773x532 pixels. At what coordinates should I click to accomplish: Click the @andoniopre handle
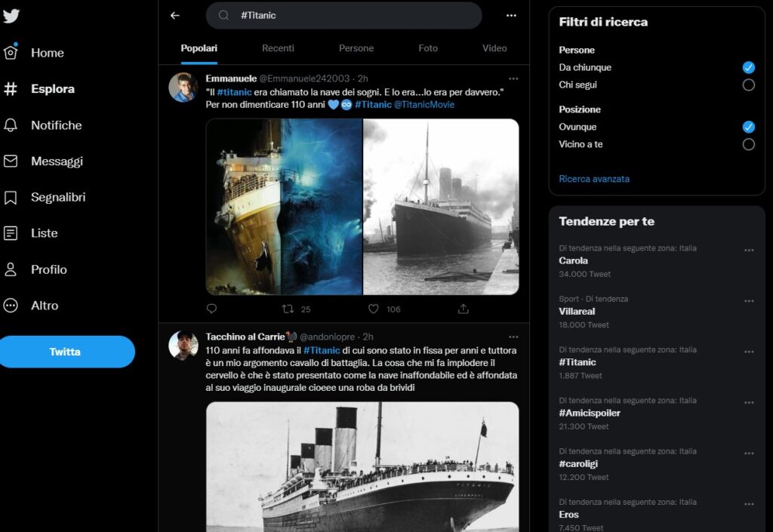click(x=328, y=337)
